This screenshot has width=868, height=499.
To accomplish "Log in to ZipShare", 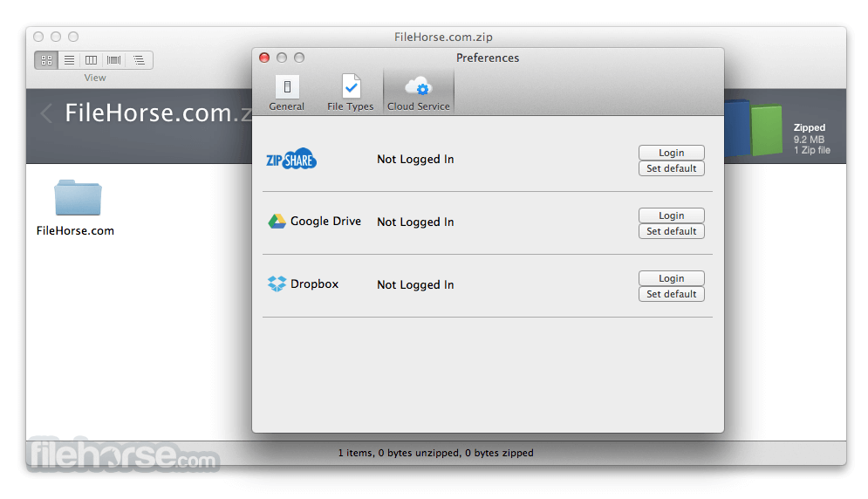I will click(x=672, y=153).
